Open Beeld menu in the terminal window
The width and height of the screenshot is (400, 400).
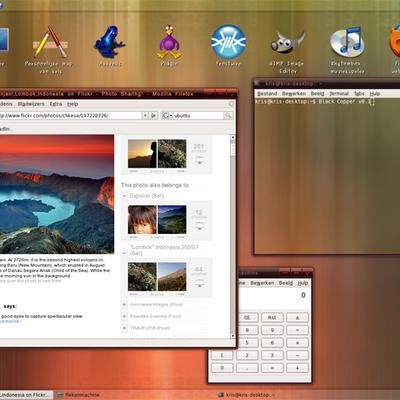[317, 94]
